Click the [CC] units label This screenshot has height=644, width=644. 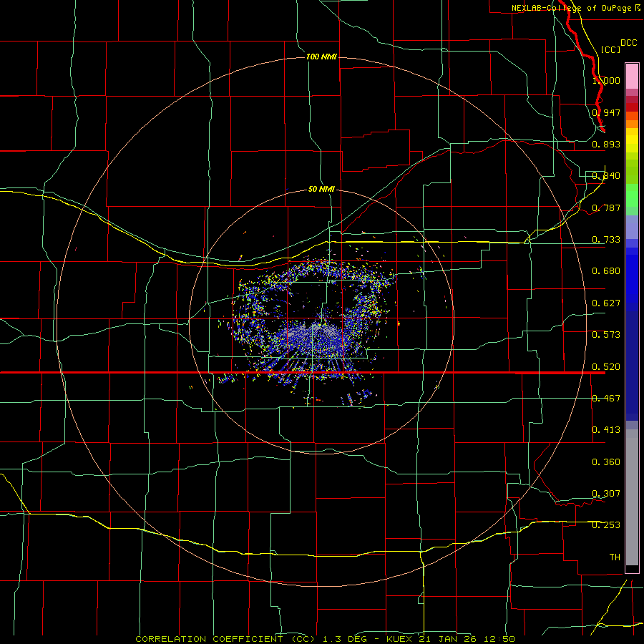610,49
